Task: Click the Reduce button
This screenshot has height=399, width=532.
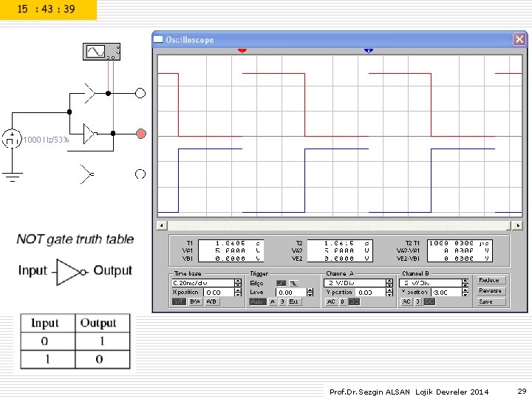Action: click(491, 280)
